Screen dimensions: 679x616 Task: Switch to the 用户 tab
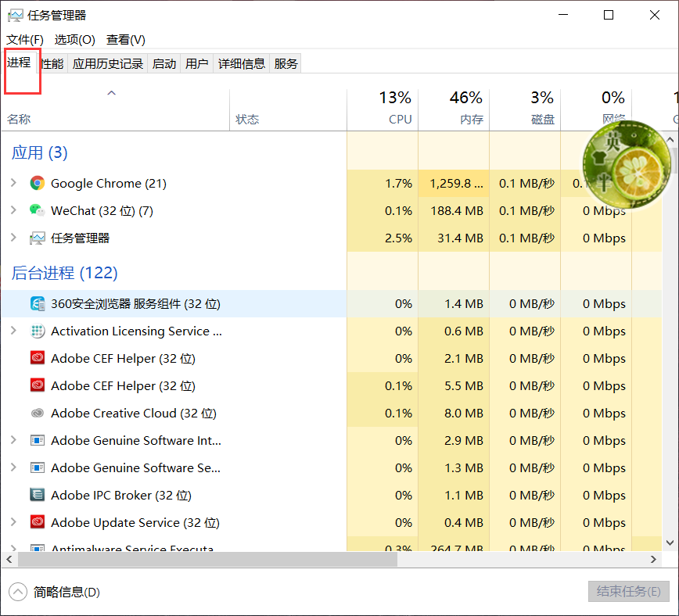click(196, 63)
